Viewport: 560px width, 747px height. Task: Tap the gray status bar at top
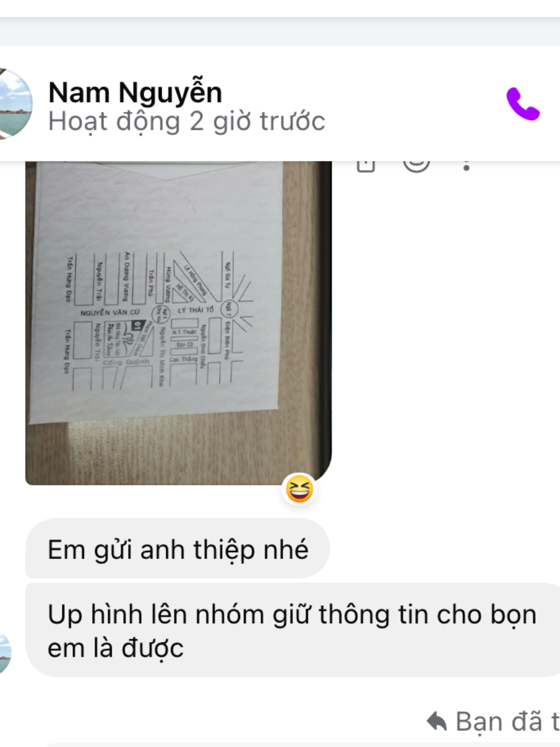point(280,31)
